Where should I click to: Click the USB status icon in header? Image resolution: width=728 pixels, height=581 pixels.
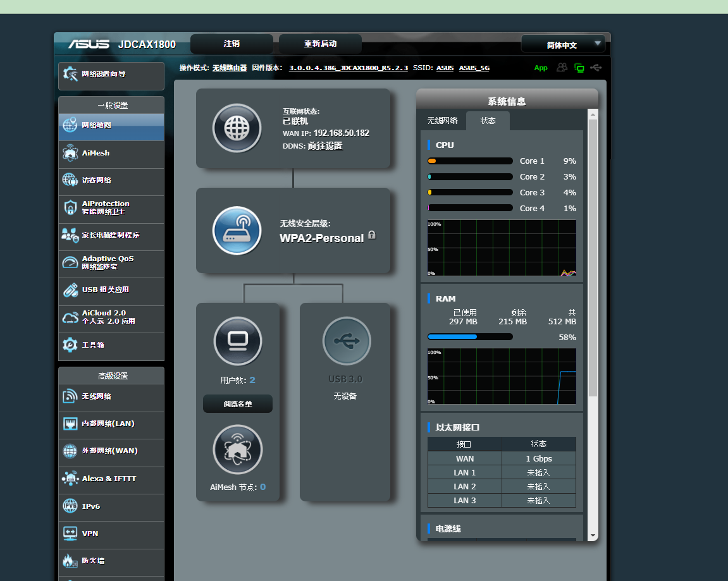[596, 68]
